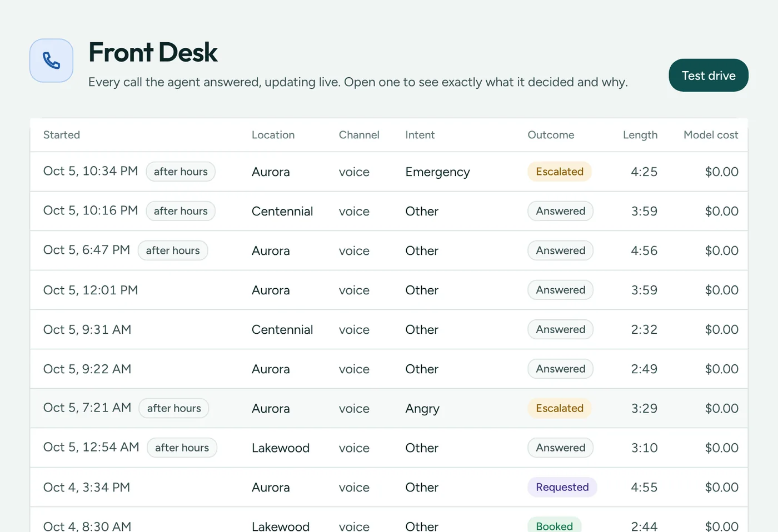Click the Model cost column header
Viewport: 778px width, 532px height.
point(711,135)
